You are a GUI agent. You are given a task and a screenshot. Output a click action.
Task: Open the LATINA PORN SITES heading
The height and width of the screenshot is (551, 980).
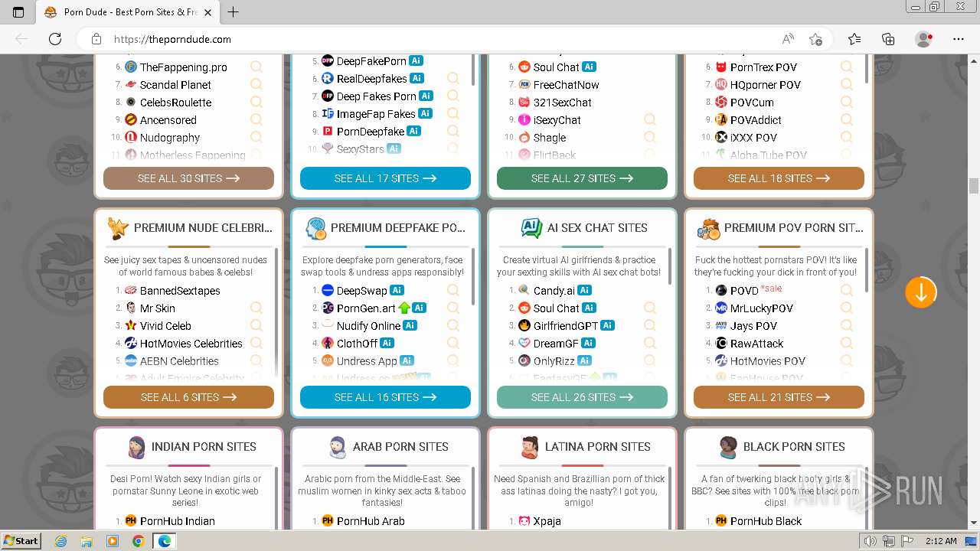(x=597, y=447)
